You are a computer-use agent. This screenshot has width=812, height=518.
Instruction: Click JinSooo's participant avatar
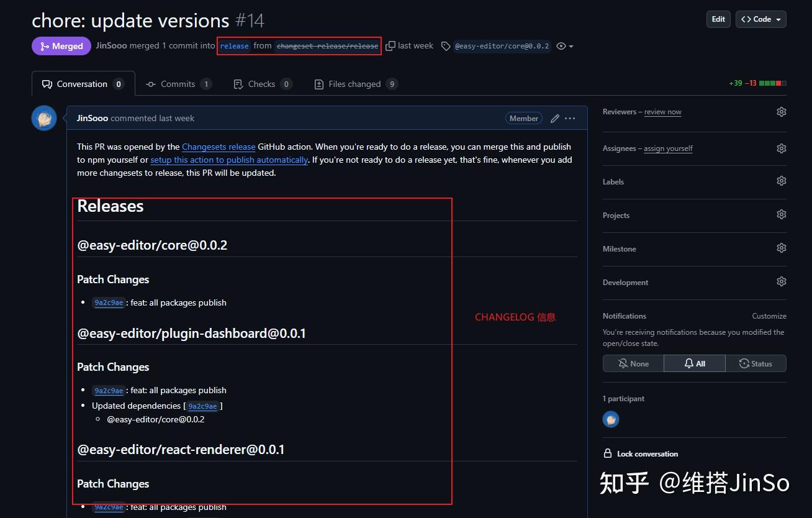point(611,419)
